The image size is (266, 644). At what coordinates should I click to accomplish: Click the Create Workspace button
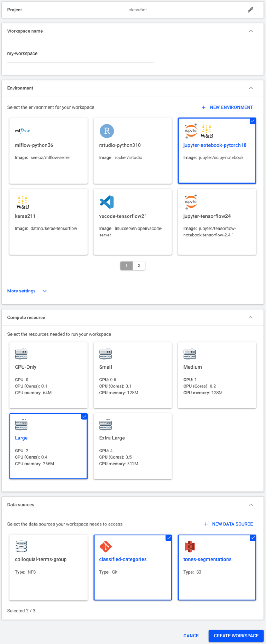point(236,636)
